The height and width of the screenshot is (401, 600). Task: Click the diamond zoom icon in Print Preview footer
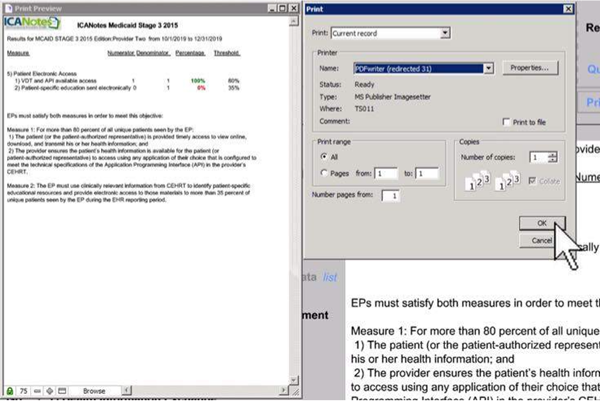coord(50,391)
